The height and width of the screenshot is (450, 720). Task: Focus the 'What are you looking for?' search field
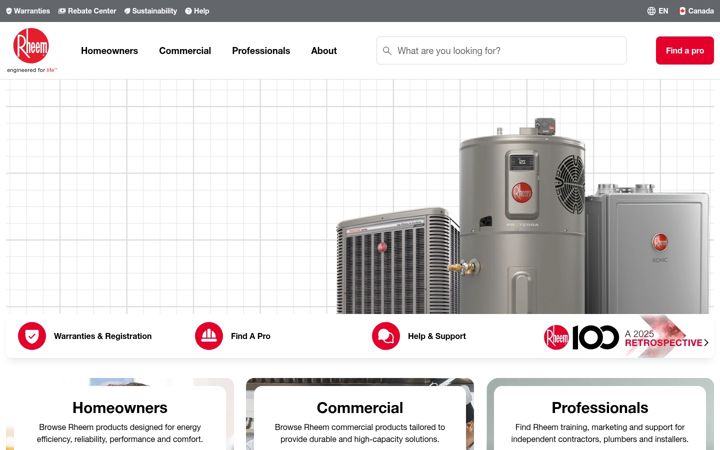pyautogui.click(x=501, y=51)
